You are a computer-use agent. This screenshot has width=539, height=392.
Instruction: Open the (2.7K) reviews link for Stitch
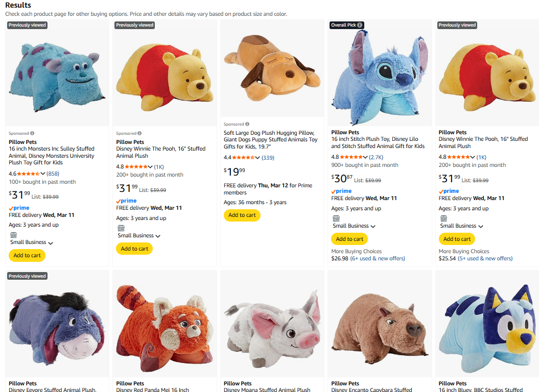[377, 157]
